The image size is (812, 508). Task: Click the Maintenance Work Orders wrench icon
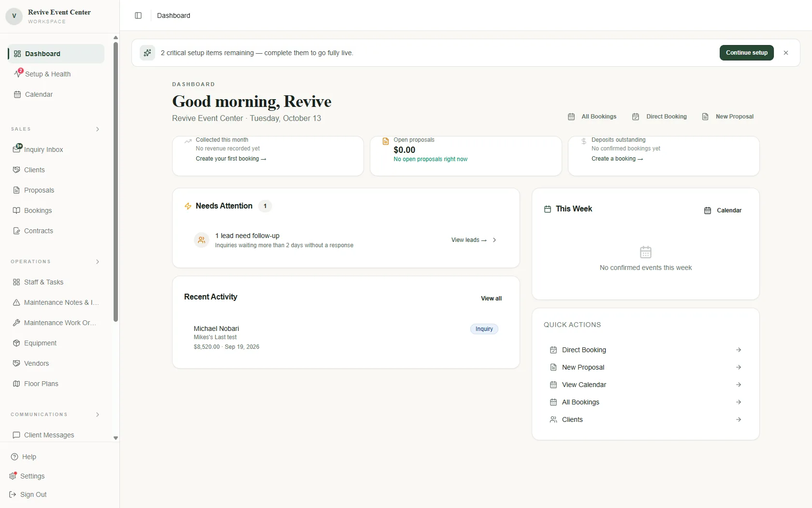[x=16, y=323]
